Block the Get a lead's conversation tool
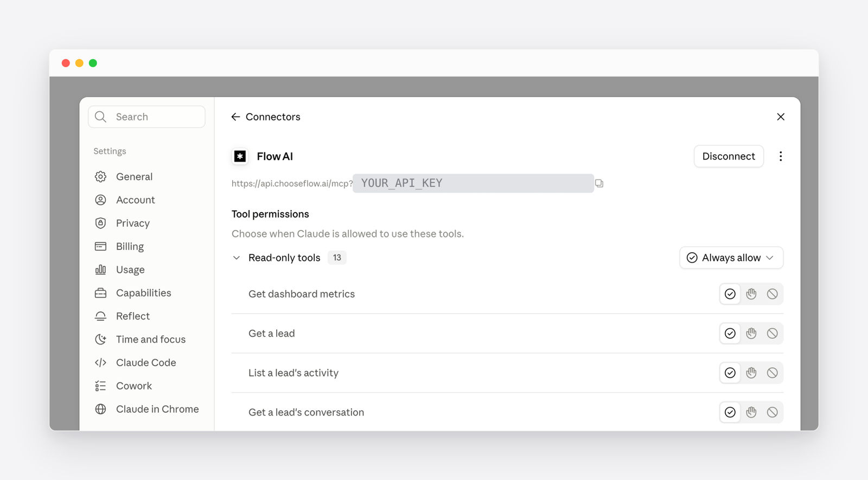Image resolution: width=868 pixels, height=480 pixels. click(x=773, y=412)
